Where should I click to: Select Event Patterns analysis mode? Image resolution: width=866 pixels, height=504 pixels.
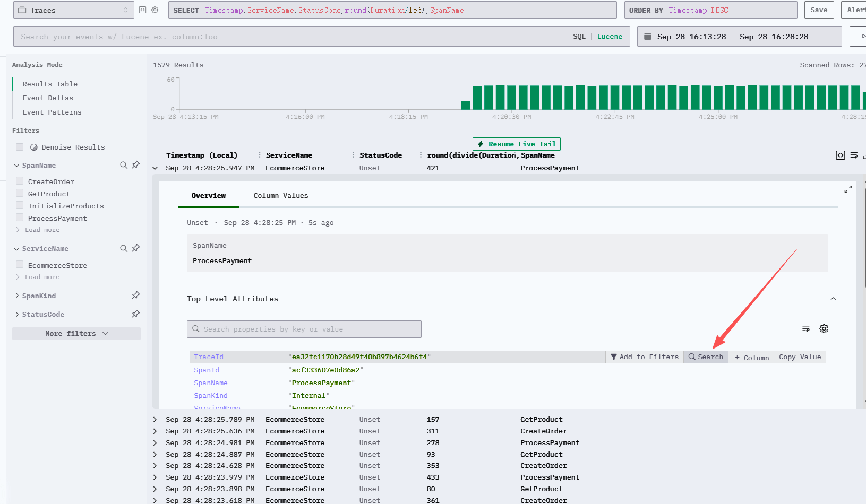pos(52,112)
